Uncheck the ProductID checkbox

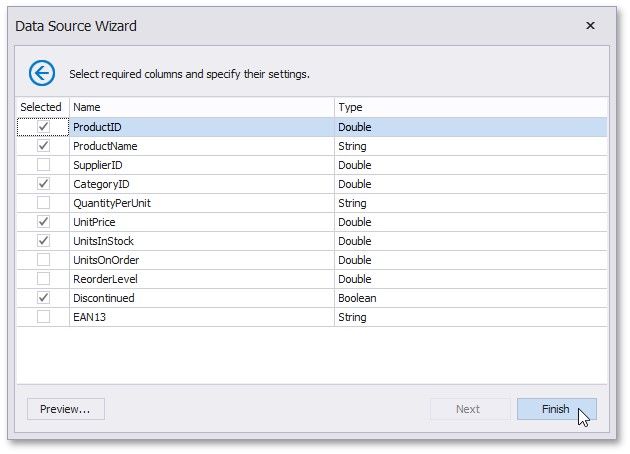coord(43,127)
